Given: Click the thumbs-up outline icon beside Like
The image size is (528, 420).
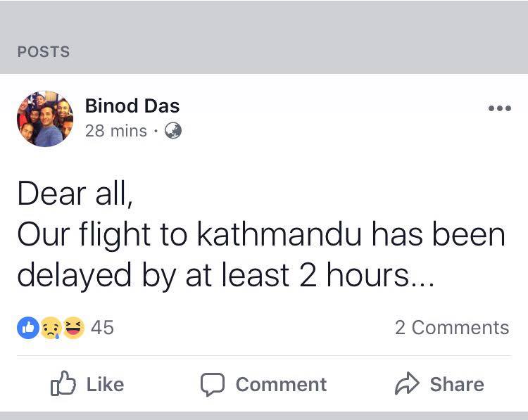Looking at the screenshot, I should (x=63, y=384).
